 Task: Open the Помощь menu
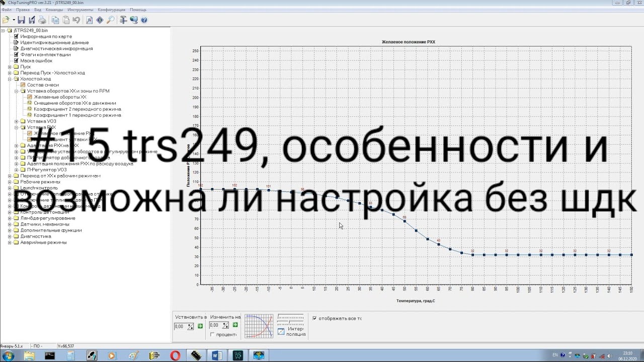(138, 10)
